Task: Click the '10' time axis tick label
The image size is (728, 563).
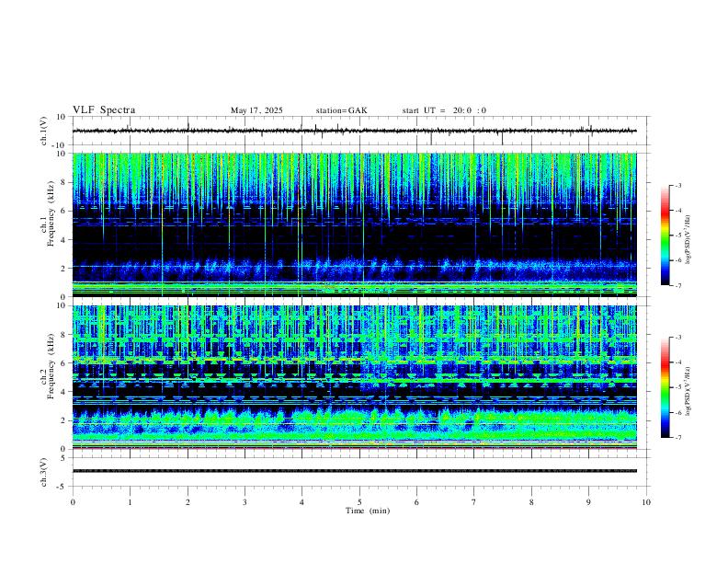Action: point(646,502)
